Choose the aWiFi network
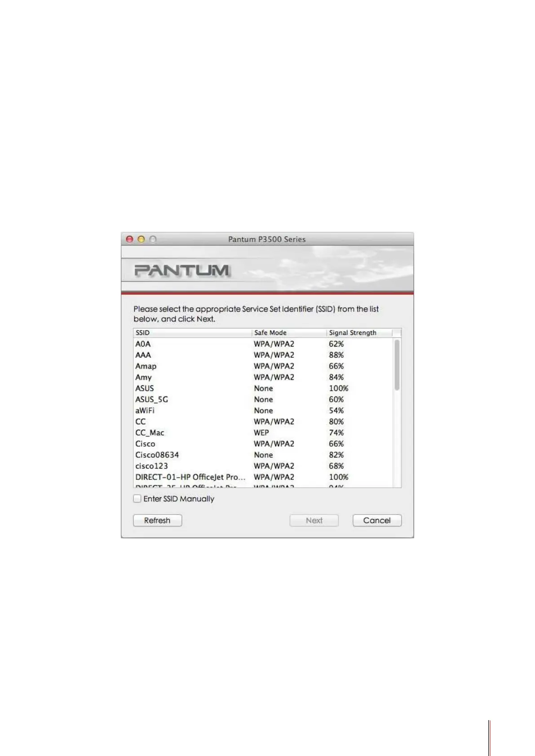Image resolution: width=535 pixels, height=756 pixels. (x=263, y=410)
